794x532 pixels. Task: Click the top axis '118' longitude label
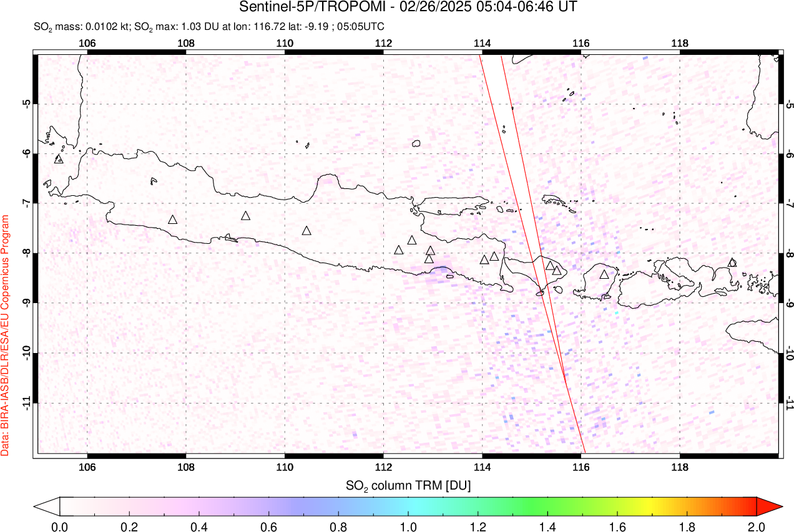click(680, 43)
